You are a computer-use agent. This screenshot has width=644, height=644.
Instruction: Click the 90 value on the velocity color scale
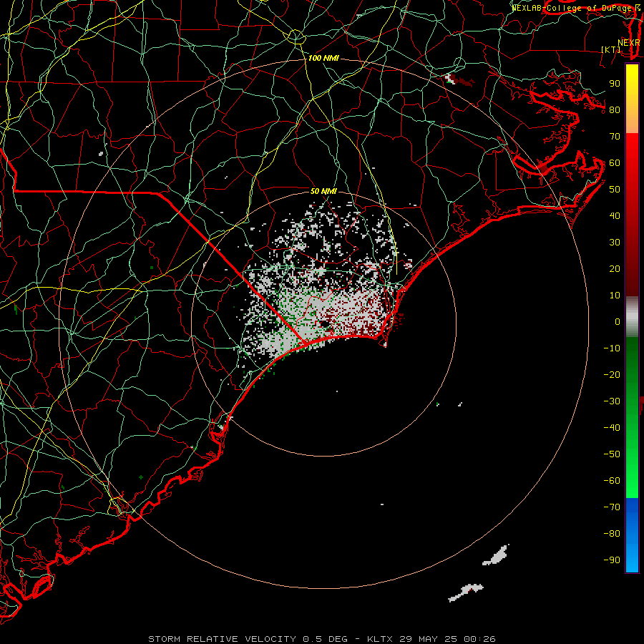(615, 84)
